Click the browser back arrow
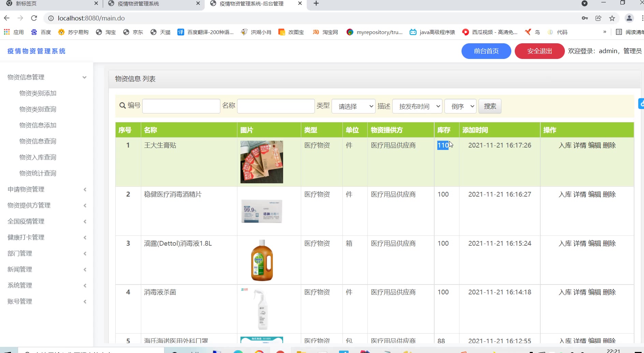This screenshot has height=353, width=644. pyautogui.click(x=7, y=18)
